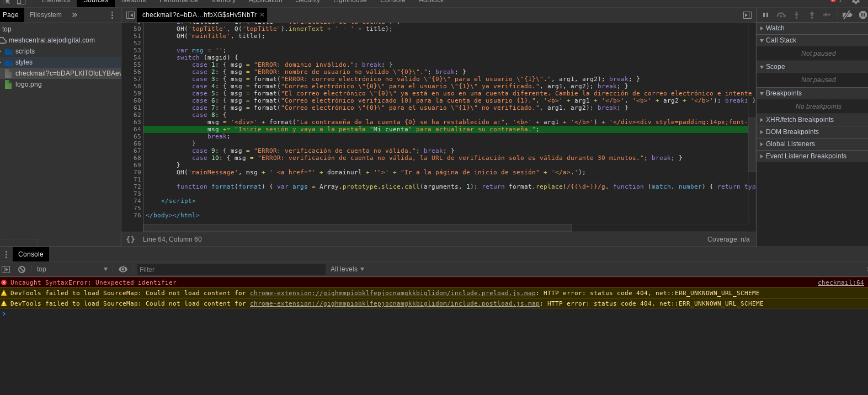Open the include.postload.js.map extension link

[x=395, y=303]
